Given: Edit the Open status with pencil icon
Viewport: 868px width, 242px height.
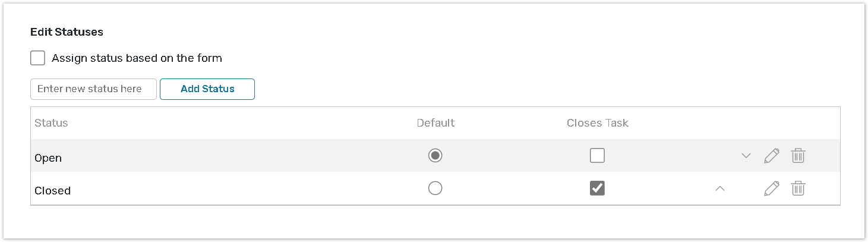Looking at the screenshot, I should 771,156.
